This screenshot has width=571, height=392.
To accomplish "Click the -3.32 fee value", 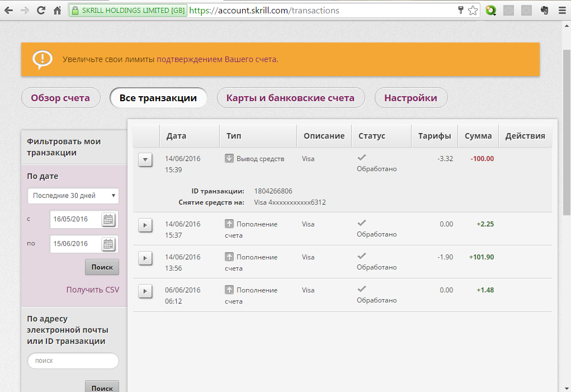I will (445, 159).
